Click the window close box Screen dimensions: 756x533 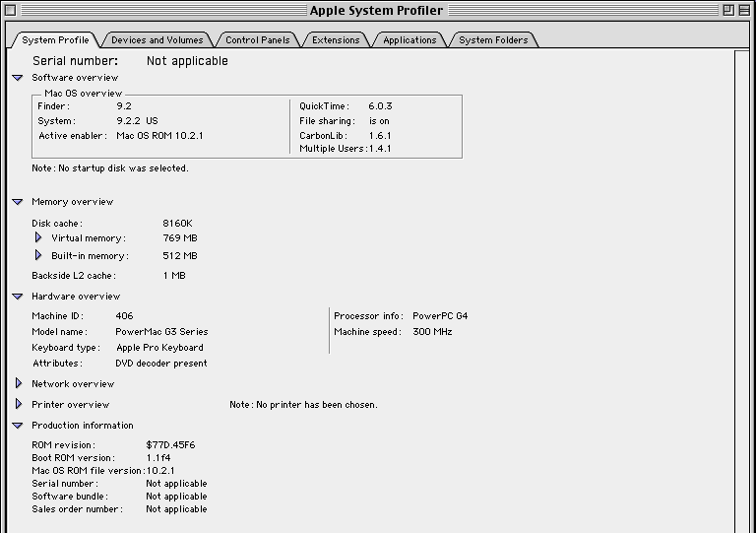tap(11, 10)
